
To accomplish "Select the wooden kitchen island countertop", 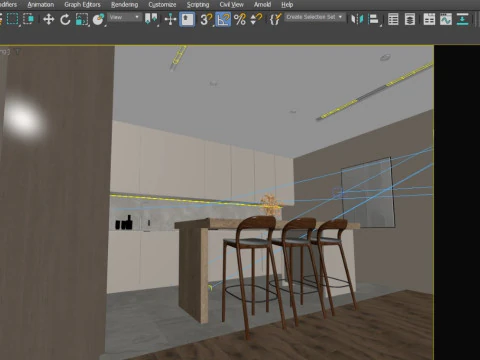I will point(267,224).
